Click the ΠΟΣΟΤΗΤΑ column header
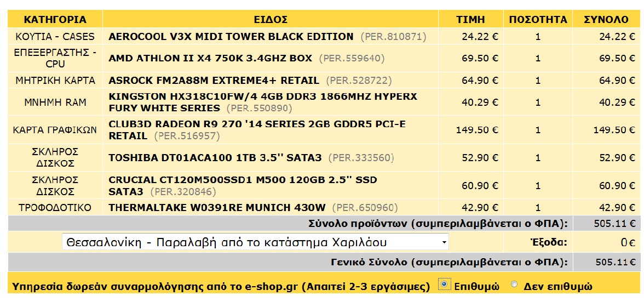This screenshot has width=644, height=307. pos(538,19)
